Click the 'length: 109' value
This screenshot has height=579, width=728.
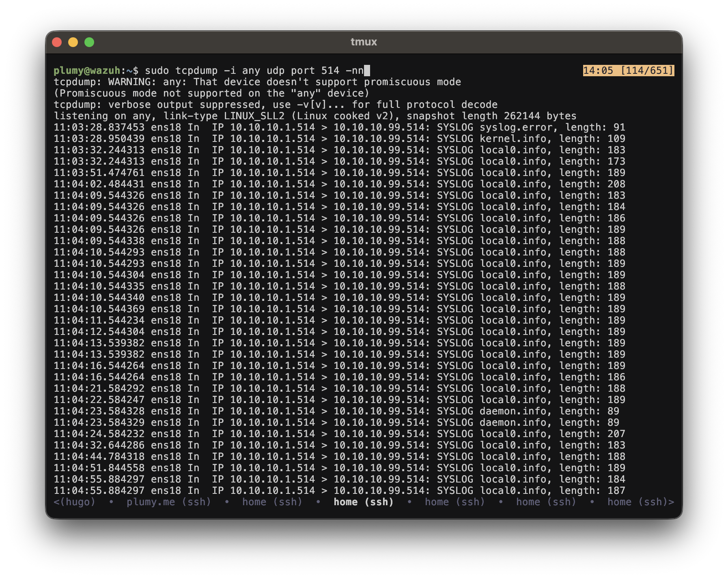click(592, 139)
